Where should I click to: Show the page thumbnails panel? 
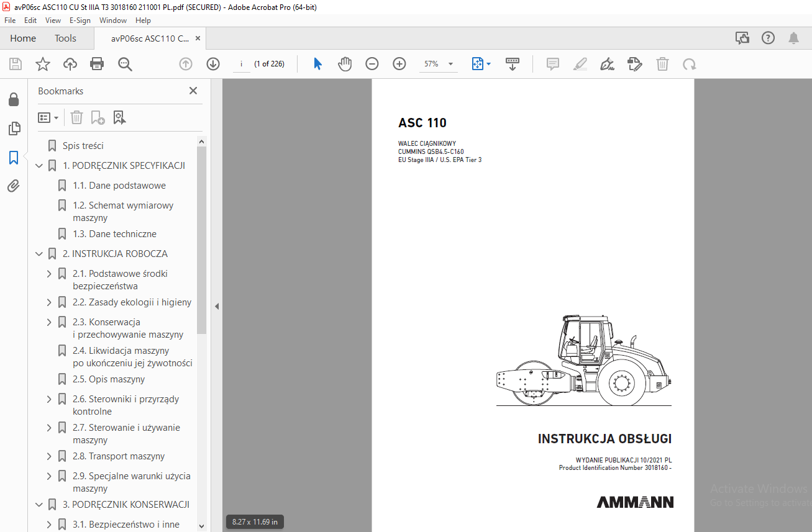14,128
